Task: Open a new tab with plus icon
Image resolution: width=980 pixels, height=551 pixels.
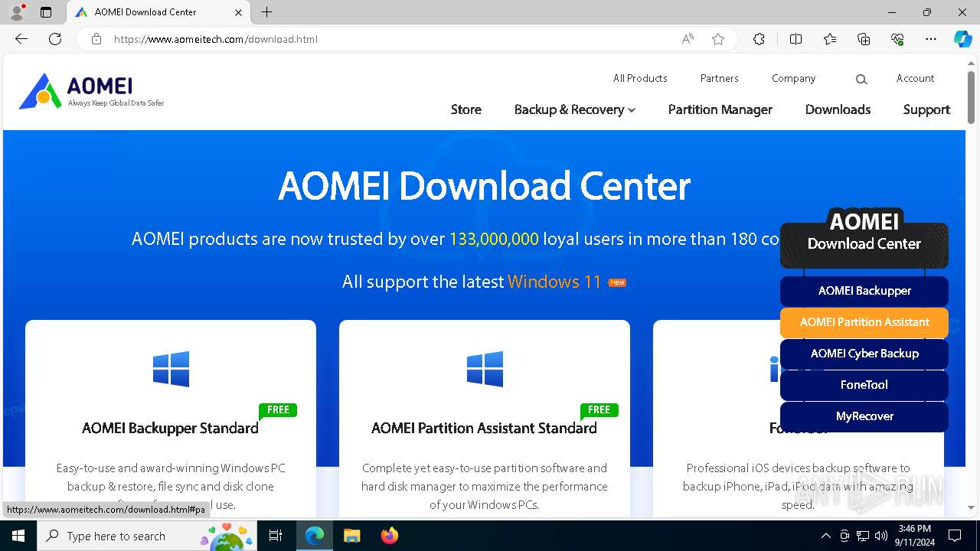Action: point(266,12)
